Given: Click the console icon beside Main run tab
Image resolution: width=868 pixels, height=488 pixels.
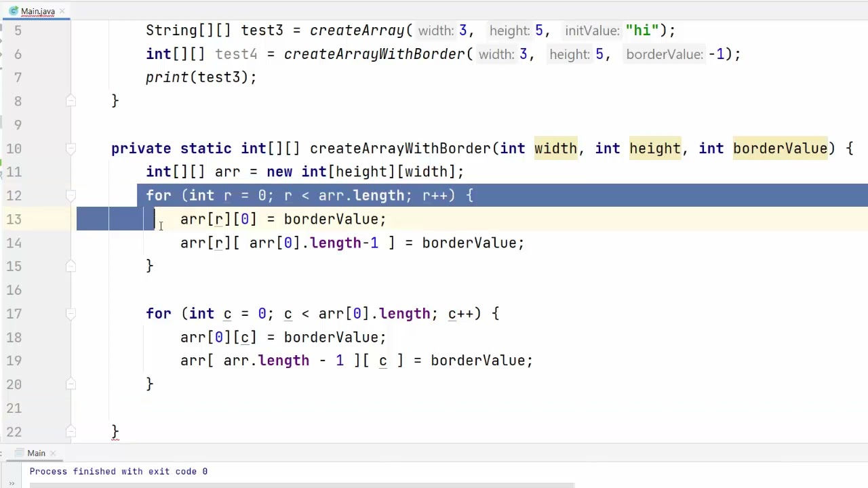Looking at the screenshot, I should [x=18, y=453].
